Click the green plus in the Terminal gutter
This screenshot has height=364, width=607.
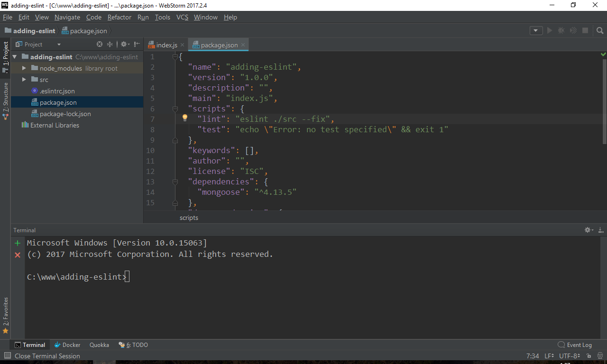(x=18, y=243)
